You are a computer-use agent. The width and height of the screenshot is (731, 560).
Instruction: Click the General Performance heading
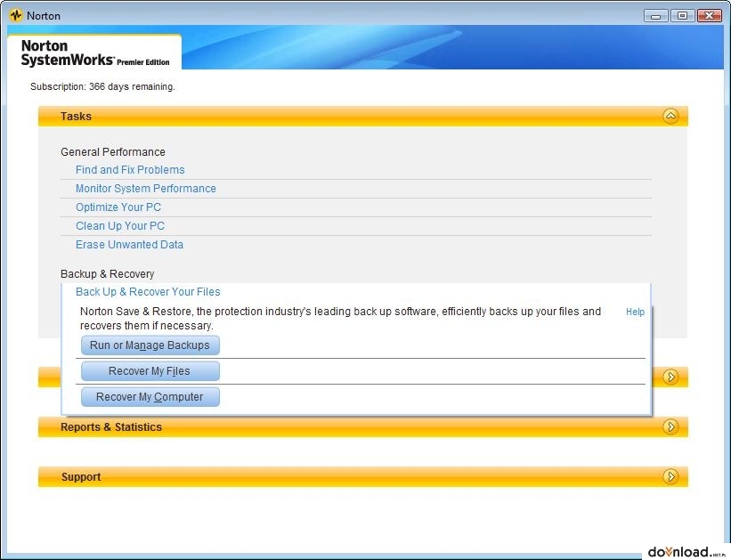click(113, 152)
